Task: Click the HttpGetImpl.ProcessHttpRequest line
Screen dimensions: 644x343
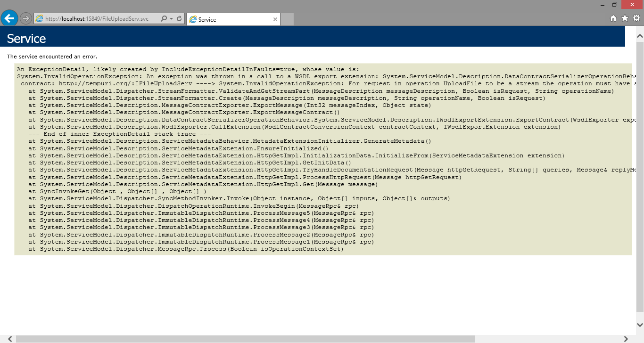Action: 245,177
